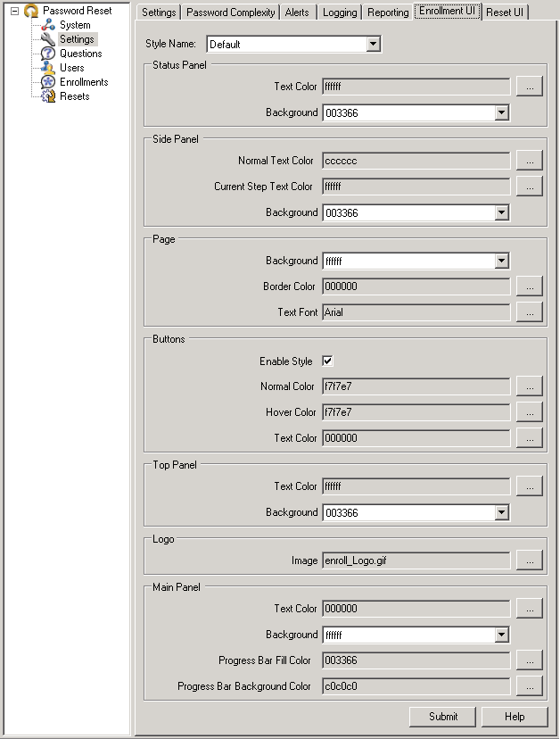Browse Progress Bar Background Color
The width and height of the screenshot is (560, 739).
click(530, 686)
